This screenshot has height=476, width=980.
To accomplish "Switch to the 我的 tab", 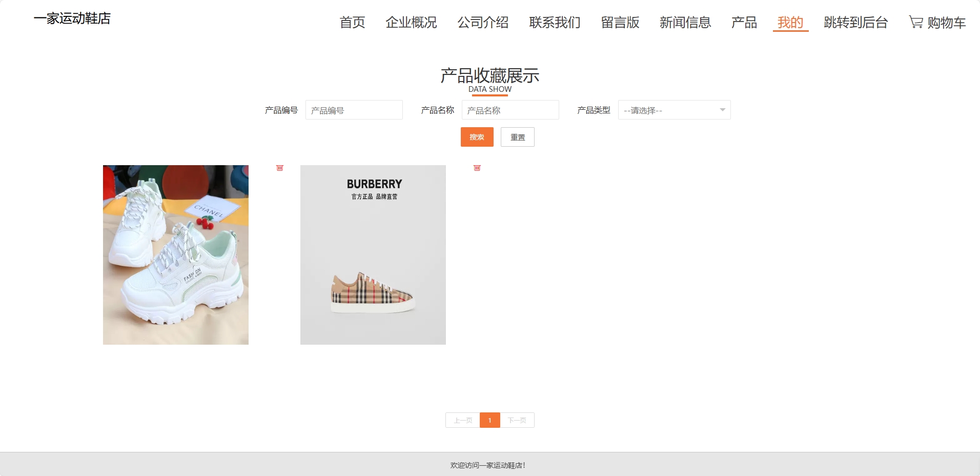I will click(790, 23).
